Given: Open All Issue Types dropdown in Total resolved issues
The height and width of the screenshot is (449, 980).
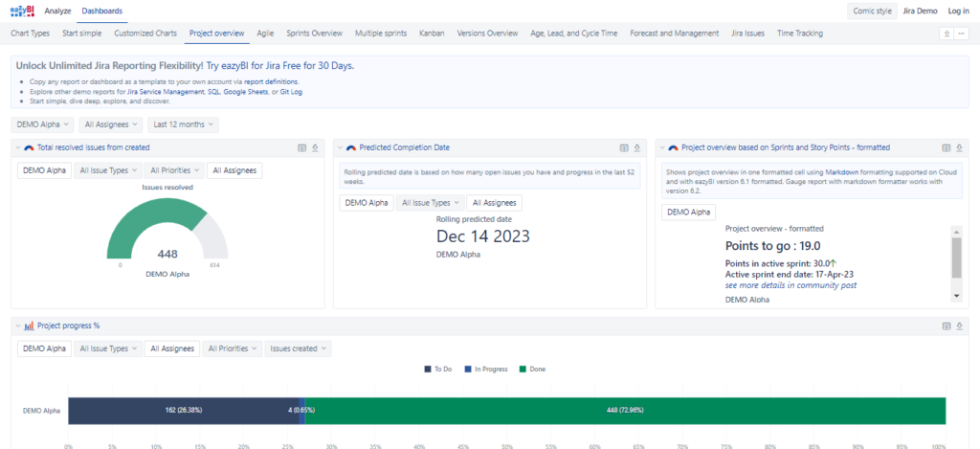Looking at the screenshot, I should (x=107, y=170).
